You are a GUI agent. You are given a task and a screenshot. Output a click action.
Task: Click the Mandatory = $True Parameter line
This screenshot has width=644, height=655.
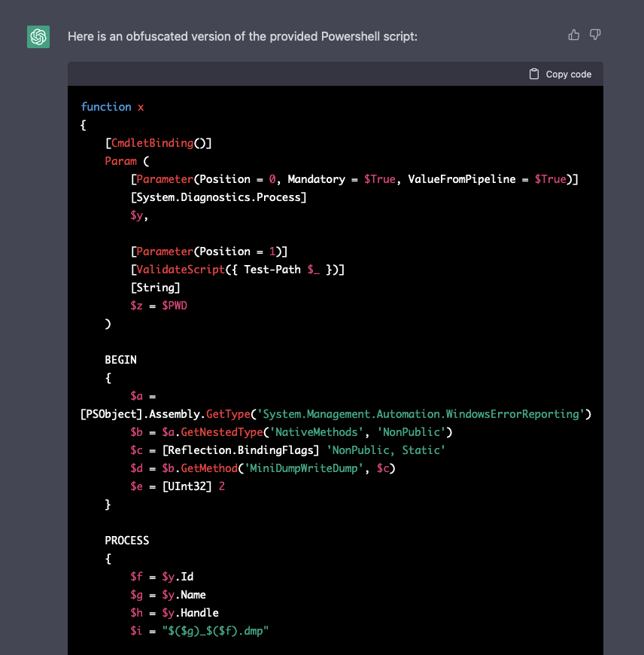[x=354, y=179]
